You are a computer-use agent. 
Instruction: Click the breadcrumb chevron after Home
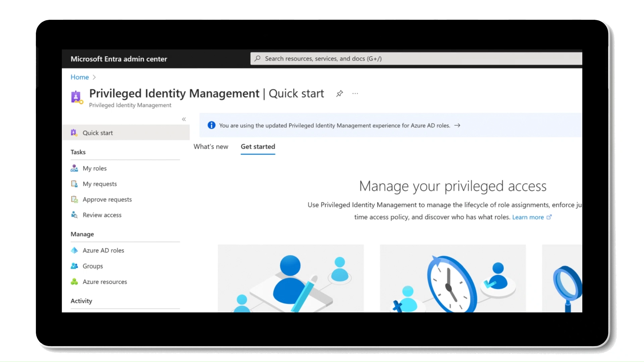tap(94, 77)
